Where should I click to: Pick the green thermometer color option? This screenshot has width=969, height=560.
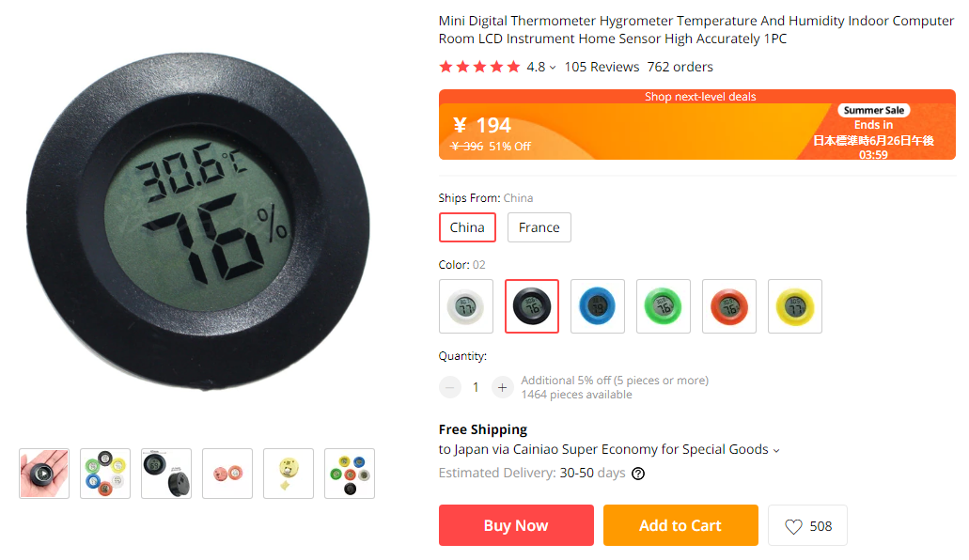point(664,306)
